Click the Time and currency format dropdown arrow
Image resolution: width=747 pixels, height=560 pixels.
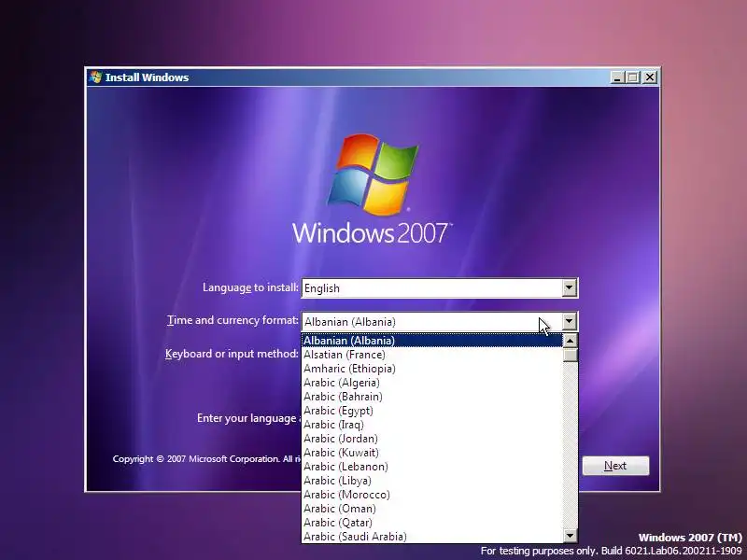[x=570, y=321]
